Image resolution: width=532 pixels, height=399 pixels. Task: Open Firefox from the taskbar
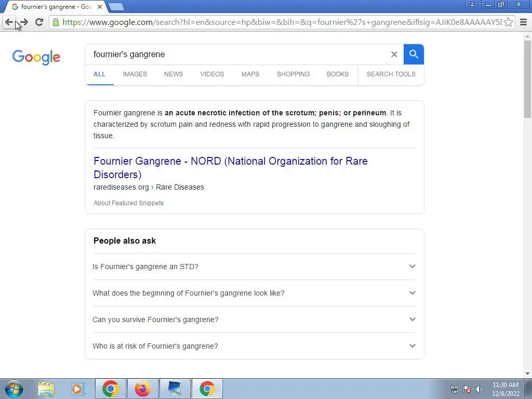click(x=142, y=389)
